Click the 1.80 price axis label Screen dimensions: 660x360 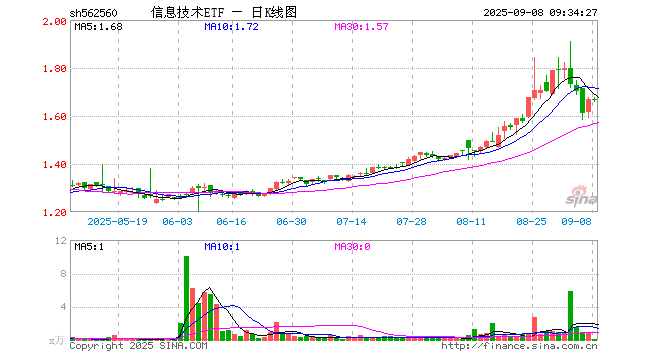[x=54, y=69]
